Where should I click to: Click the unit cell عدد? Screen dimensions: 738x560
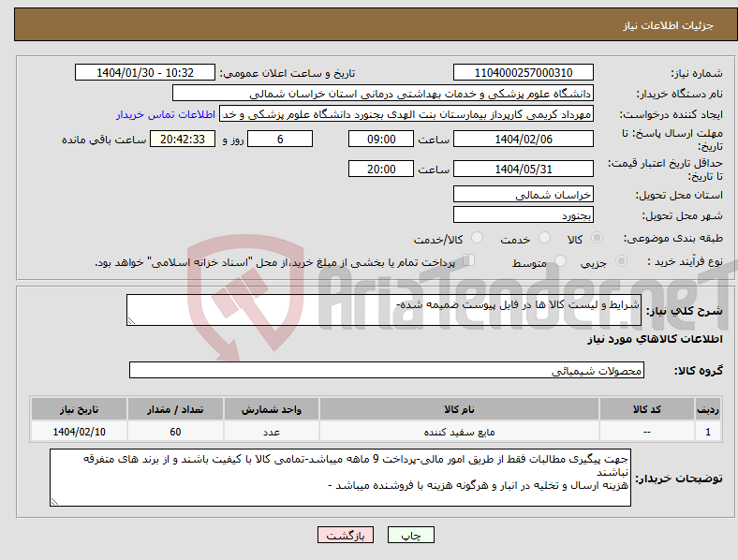tap(272, 432)
